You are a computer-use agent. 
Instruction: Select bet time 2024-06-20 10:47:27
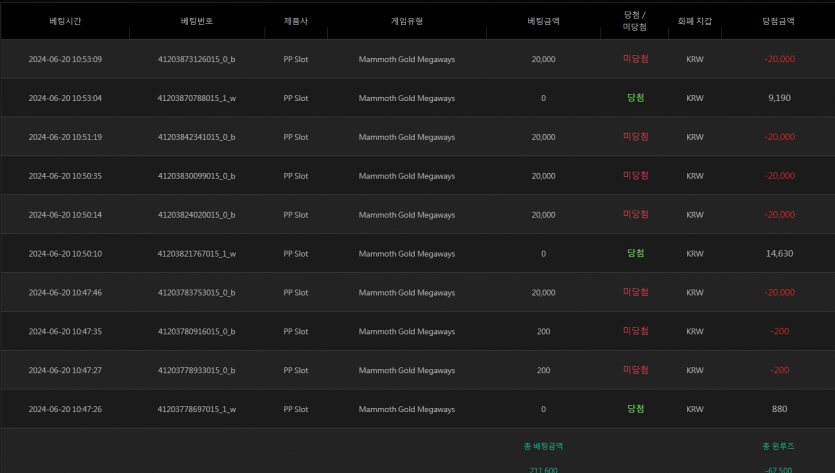pyautogui.click(x=65, y=370)
